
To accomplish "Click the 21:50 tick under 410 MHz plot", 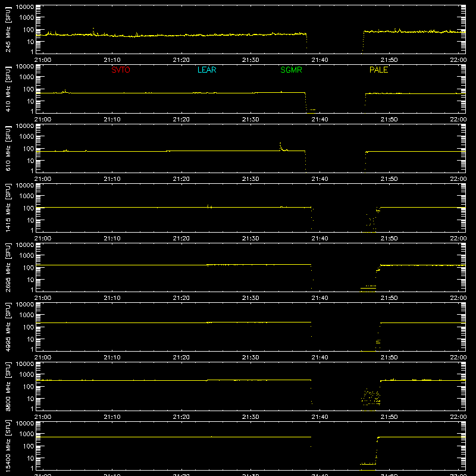I will click(389, 120).
